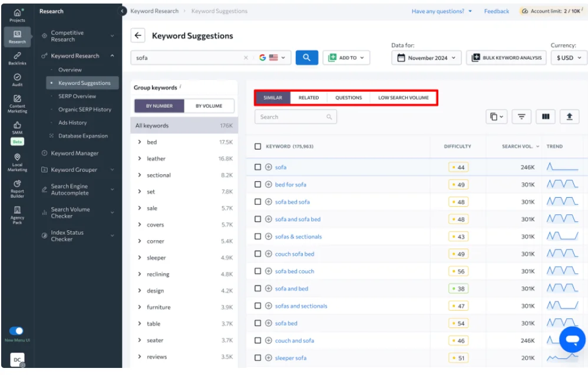Collapse the Research sidebar panel
This screenshot has width=588, height=375.
pyautogui.click(x=122, y=11)
